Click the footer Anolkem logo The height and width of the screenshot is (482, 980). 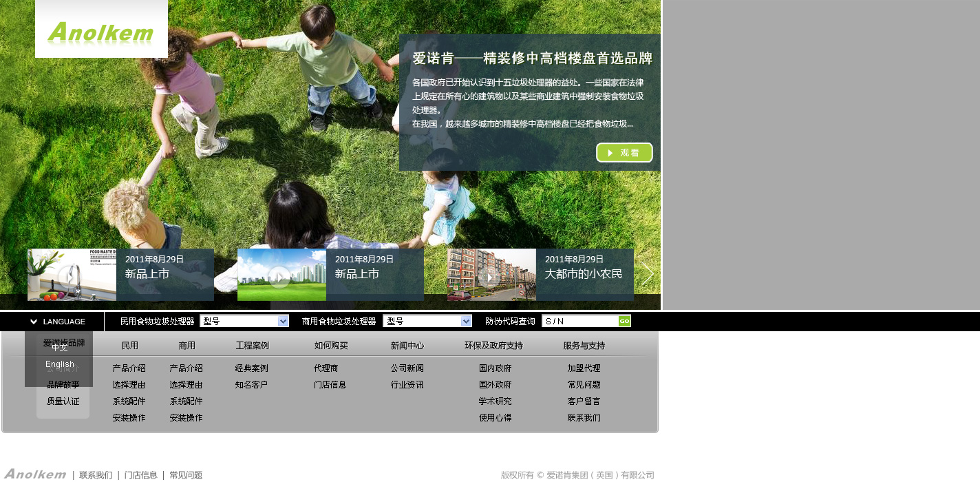coord(35,474)
